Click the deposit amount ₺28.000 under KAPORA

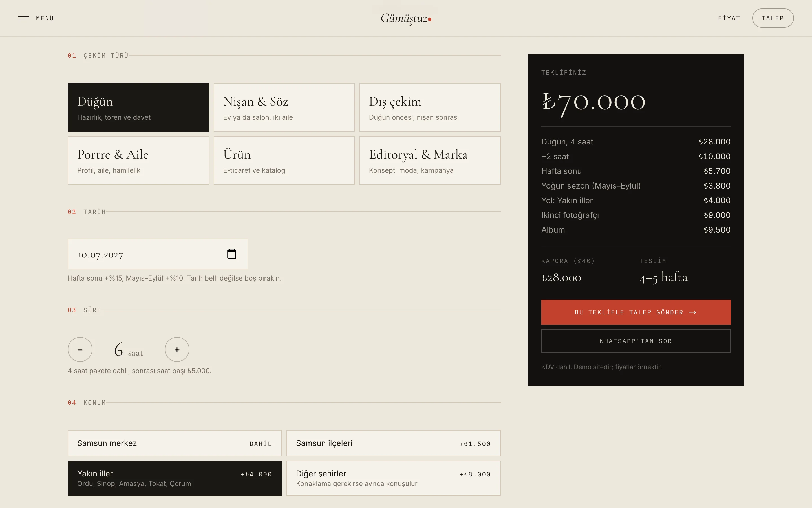(561, 277)
